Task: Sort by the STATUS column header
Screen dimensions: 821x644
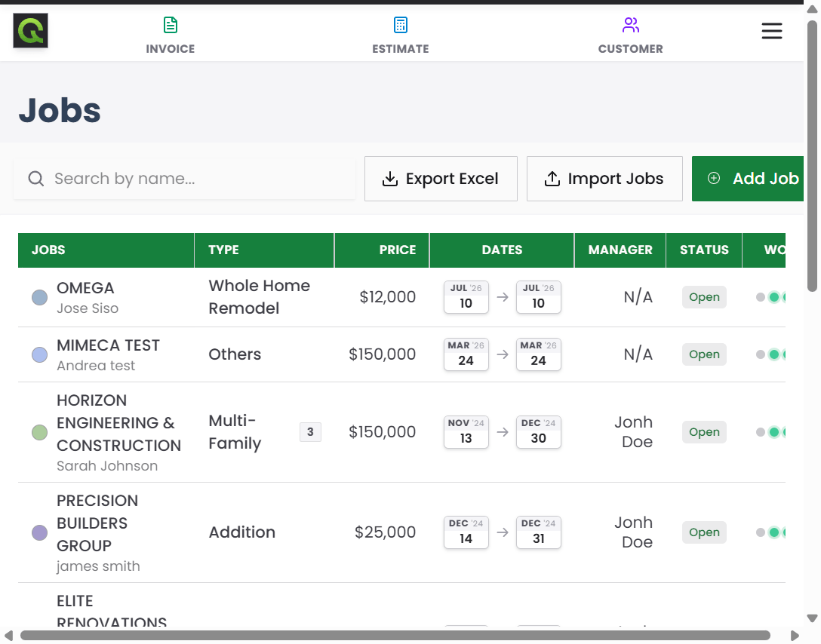Action: (704, 250)
